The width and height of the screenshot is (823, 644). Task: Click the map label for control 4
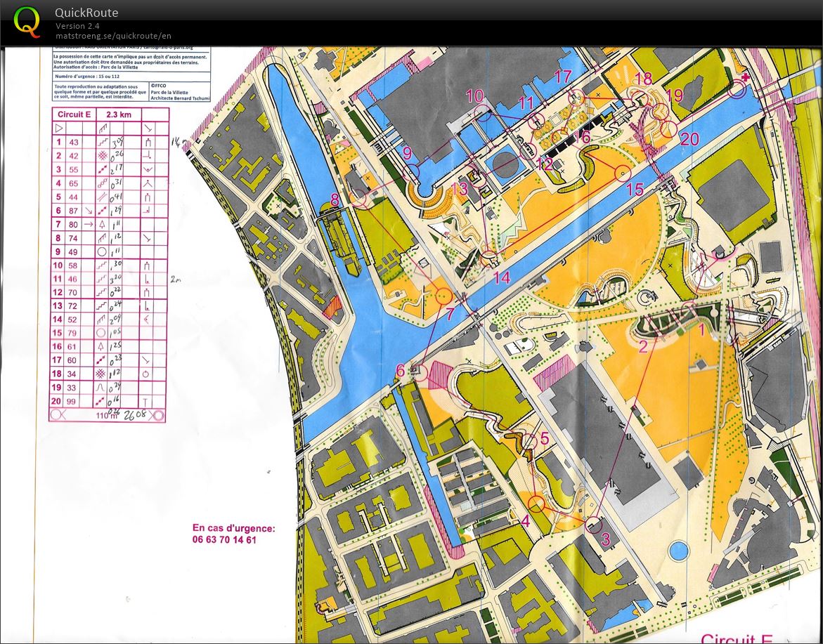pyautogui.click(x=526, y=521)
